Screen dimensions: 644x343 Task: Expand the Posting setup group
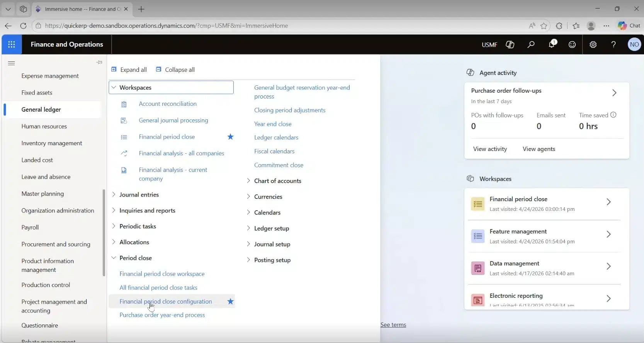248,260
